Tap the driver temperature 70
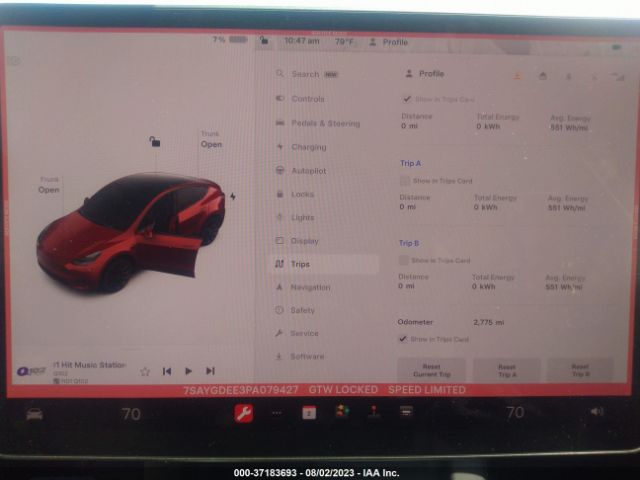The height and width of the screenshot is (480, 640). [131, 414]
